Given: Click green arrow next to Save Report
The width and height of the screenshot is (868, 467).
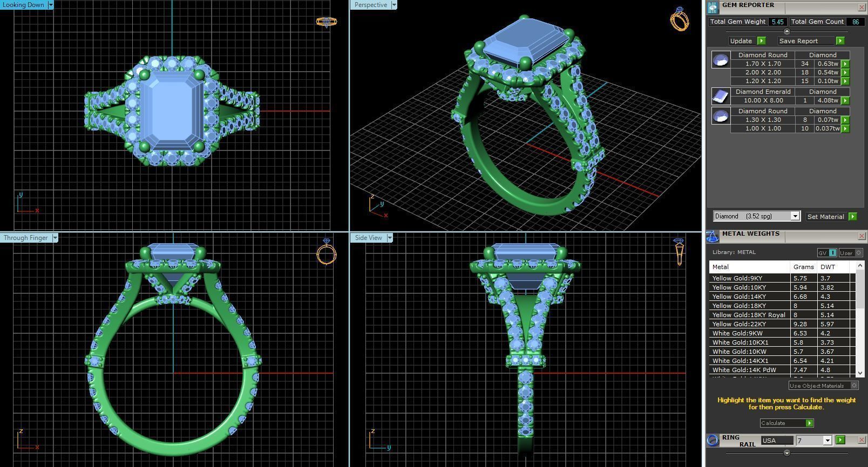Looking at the screenshot, I should point(840,41).
